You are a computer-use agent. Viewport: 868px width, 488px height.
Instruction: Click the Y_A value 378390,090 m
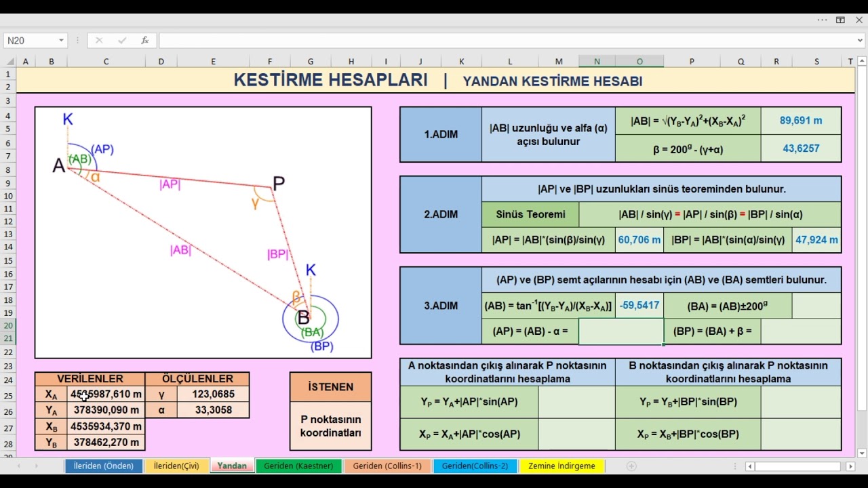pyautogui.click(x=106, y=410)
